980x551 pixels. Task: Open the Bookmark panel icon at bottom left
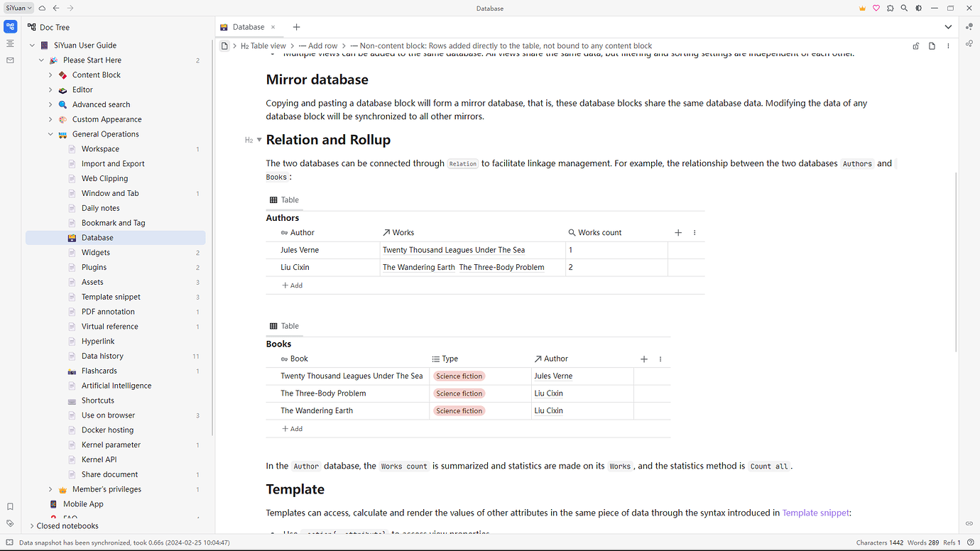10,506
